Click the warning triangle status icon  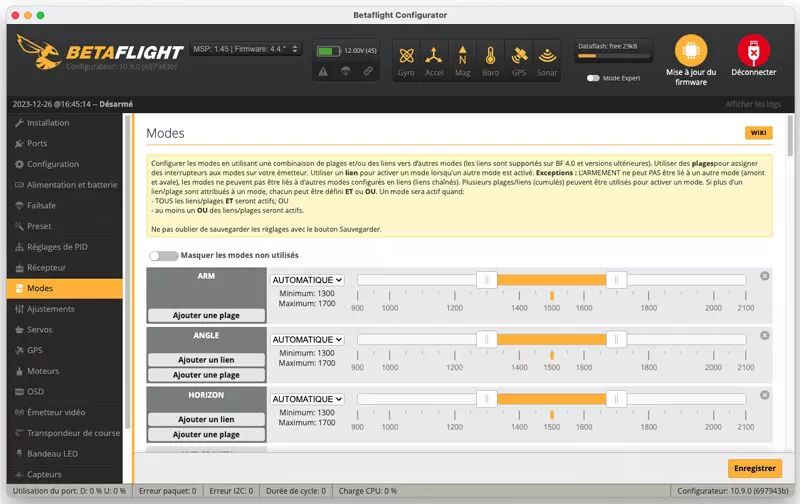[323, 71]
